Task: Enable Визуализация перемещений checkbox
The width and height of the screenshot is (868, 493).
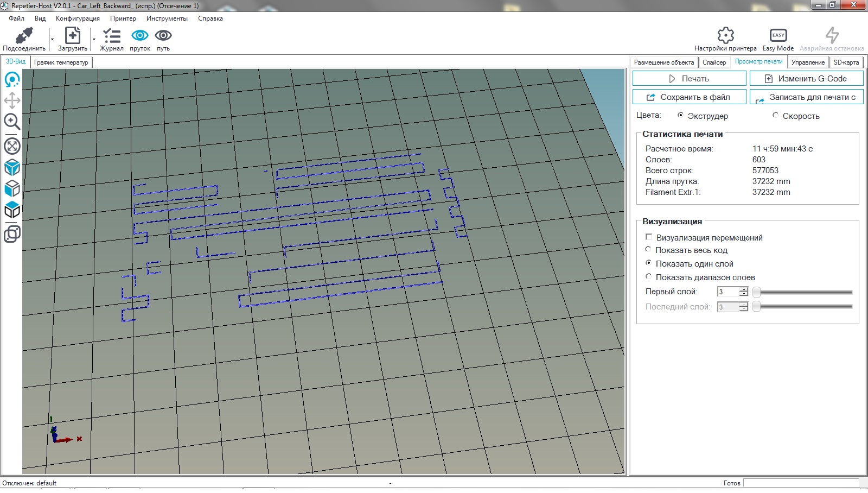Action: tap(649, 237)
